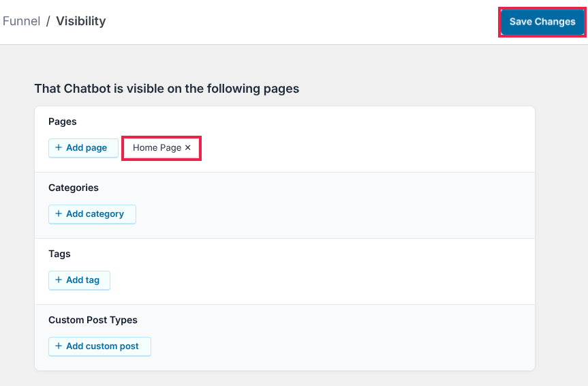Click the Pages section heading
The height and width of the screenshot is (386, 588).
point(63,122)
